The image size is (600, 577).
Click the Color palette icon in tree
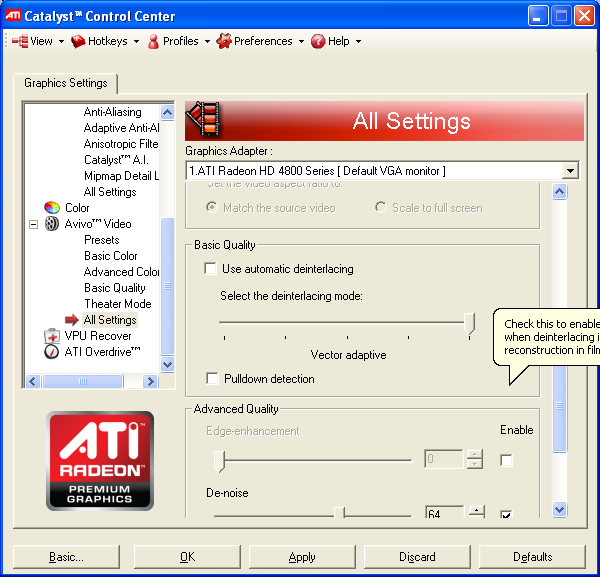coord(52,208)
